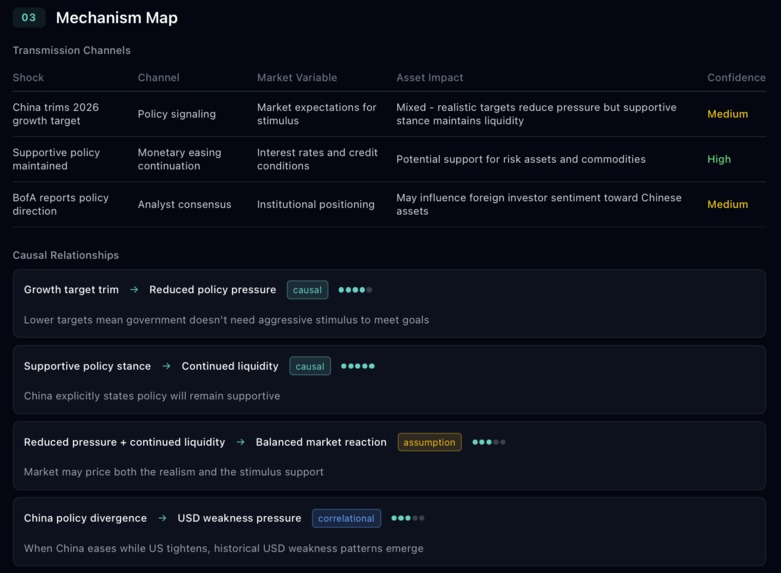Viewport: 781px width, 573px height.
Task: Click 'China explicitly states policy' description
Action: (x=152, y=396)
